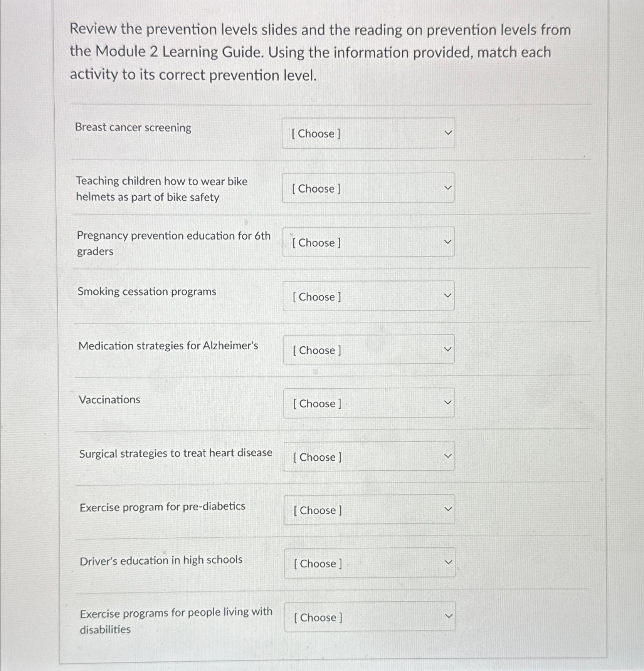
Task: Open the Driver's education dropdown list
Action: [x=369, y=564]
